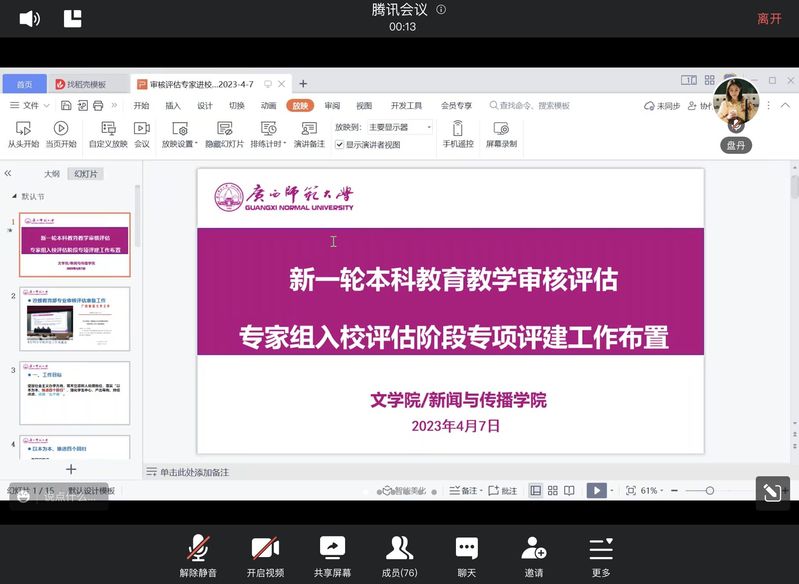Open the 更多 options menu

click(x=601, y=556)
